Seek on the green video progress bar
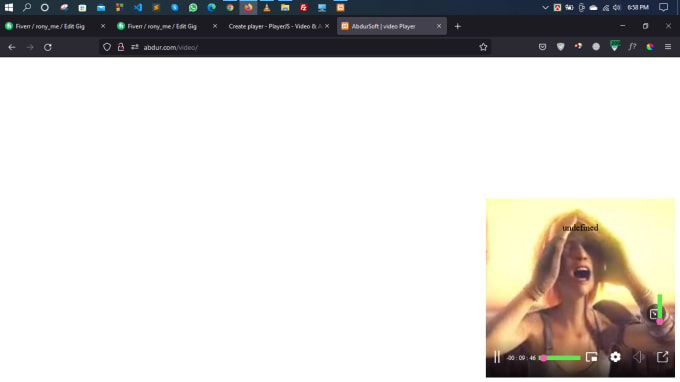This screenshot has width=680, height=382. (560, 358)
